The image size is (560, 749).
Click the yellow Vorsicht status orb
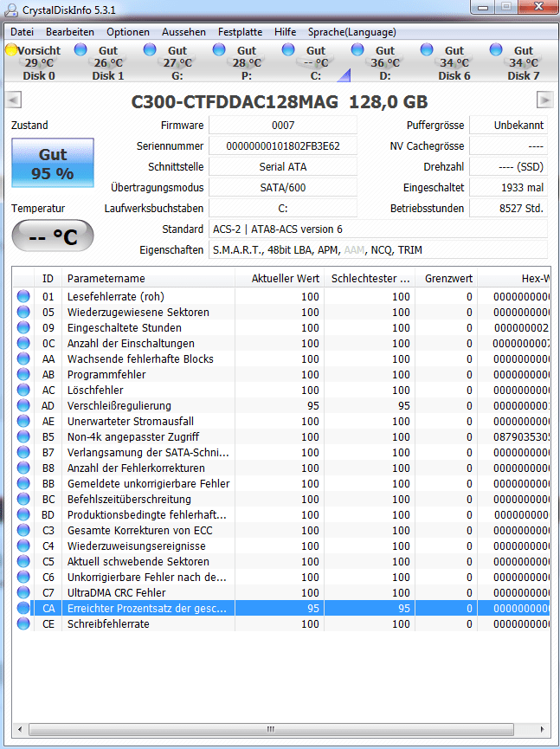(x=11, y=49)
